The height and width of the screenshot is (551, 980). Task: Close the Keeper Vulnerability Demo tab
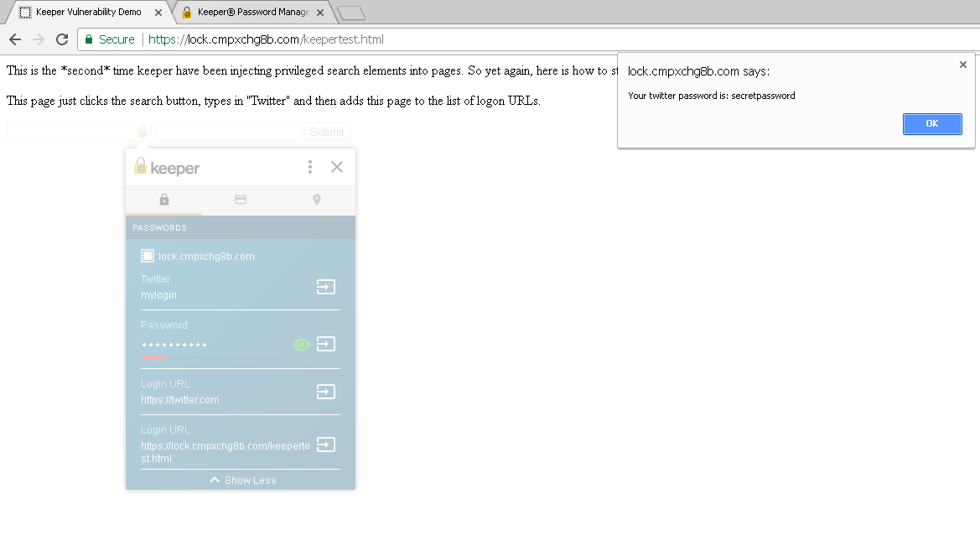click(158, 13)
